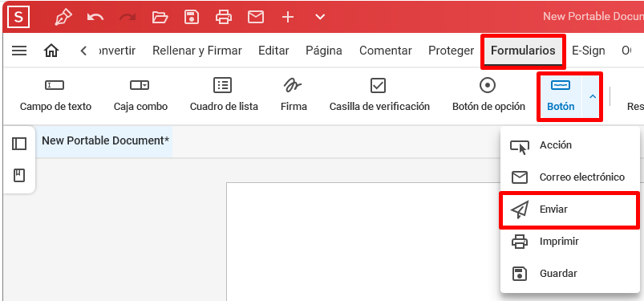Image resolution: width=644 pixels, height=301 pixels.
Task: Insert a Campo de texto field
Action: click(56, 95)
